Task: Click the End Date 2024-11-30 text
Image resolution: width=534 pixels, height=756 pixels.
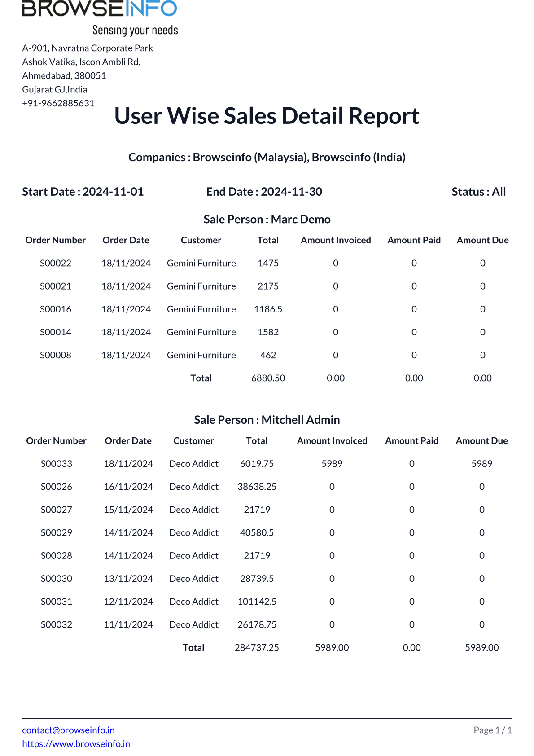Action: tap(264, 192)
